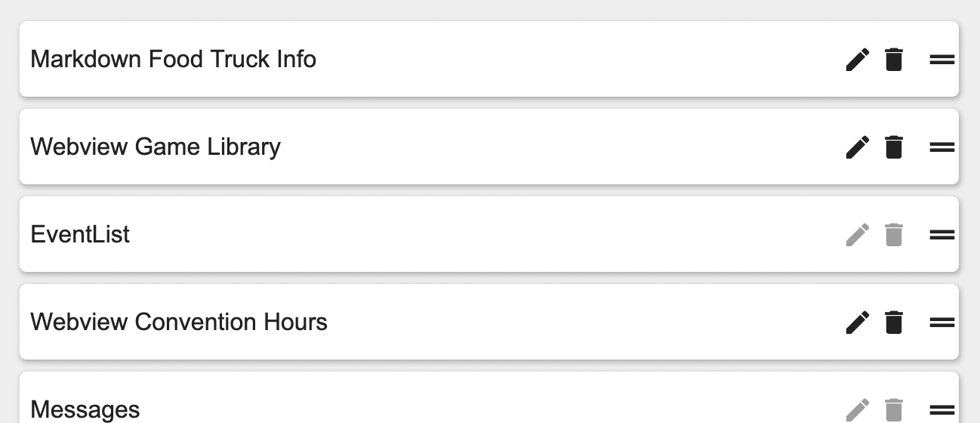Click the reorder handle on EventList row
The image size is (980, 423).
[x=941, y=234]
